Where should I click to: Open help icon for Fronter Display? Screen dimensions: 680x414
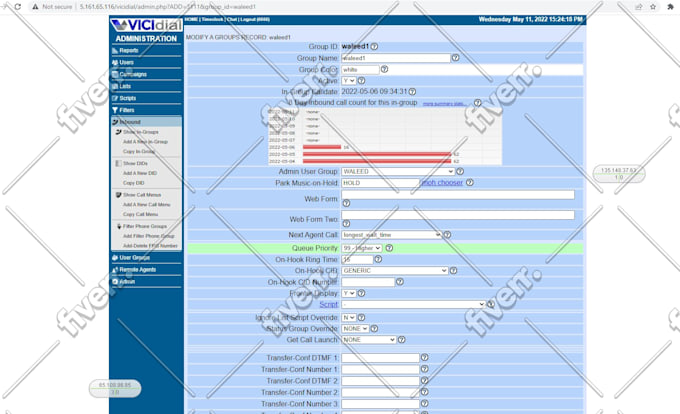click(x=361, y=293)
